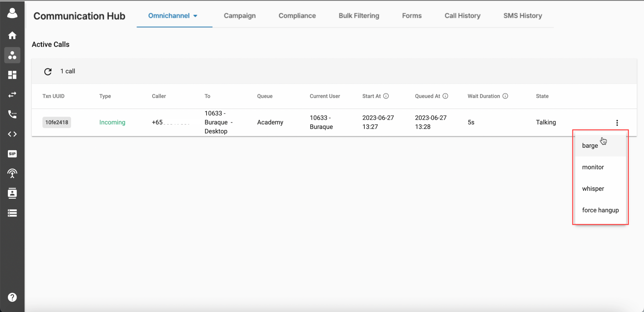Image resolution: width=644 pixels, height=312 pixels.
Task: Choose barge from the call menu
Action: 600,145
